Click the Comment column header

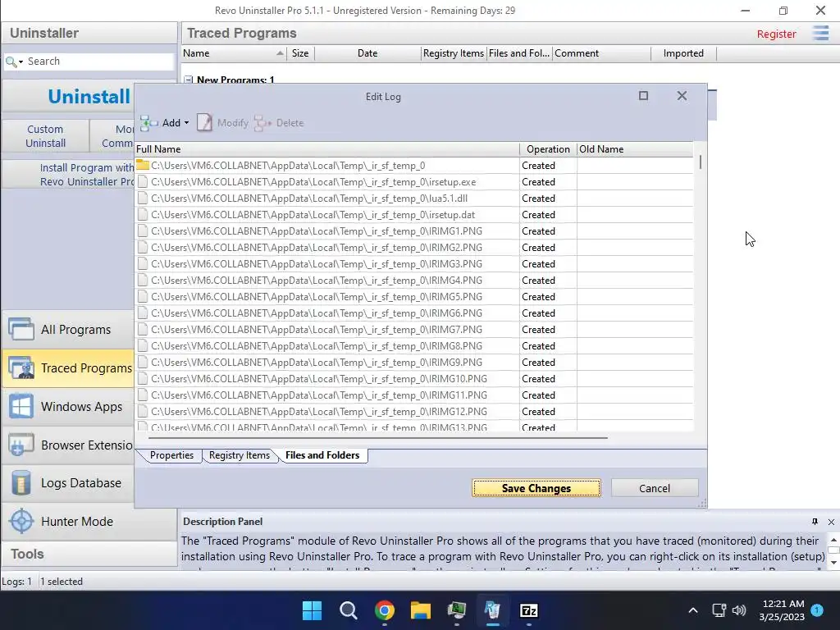(x=601, y=53)
